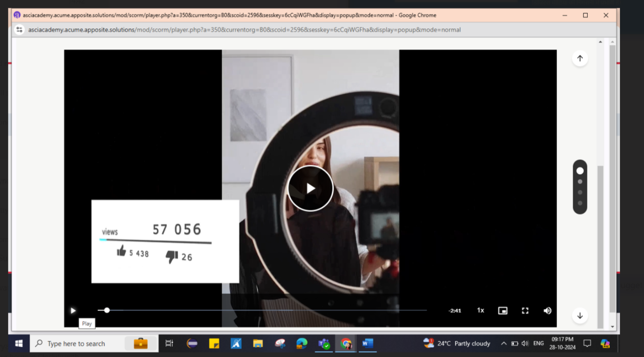Select the second page navigation dot
The width and height of the screenshot is (644, 357).
point(580,181)
